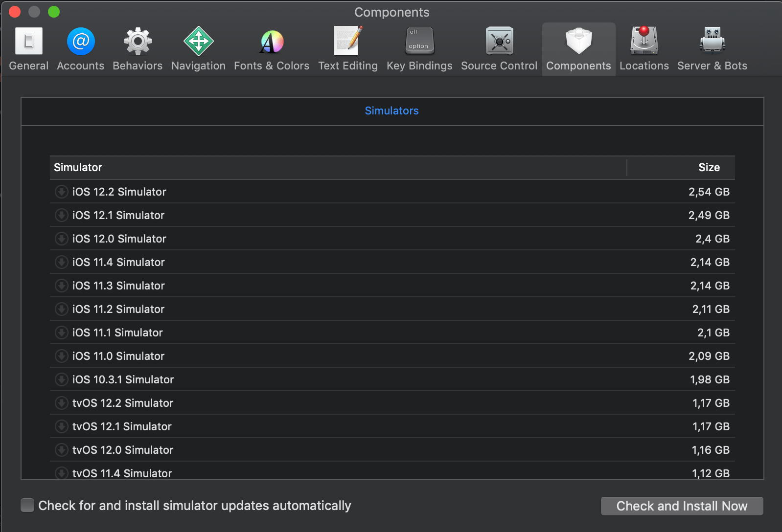Download the tvOS 12.2 Simulator
The height and width of the screenshot is (532, 782).
pos(61,403)
